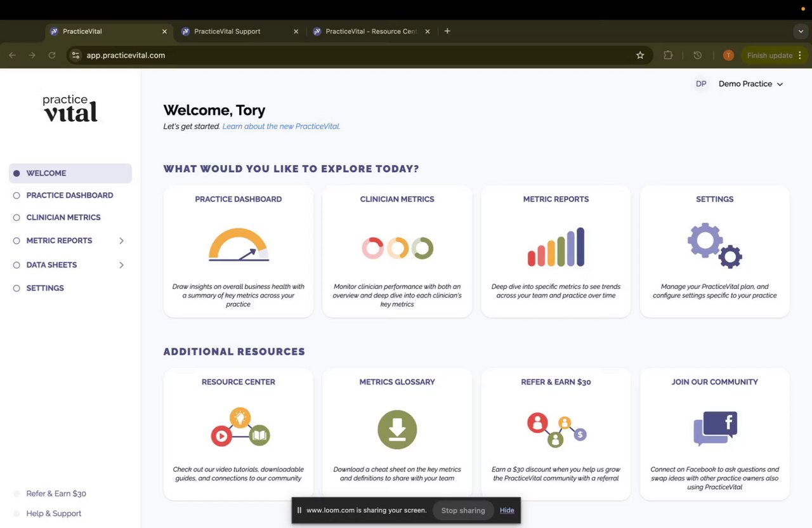Click the Metrics Glossary download icon

coord(397,430)
